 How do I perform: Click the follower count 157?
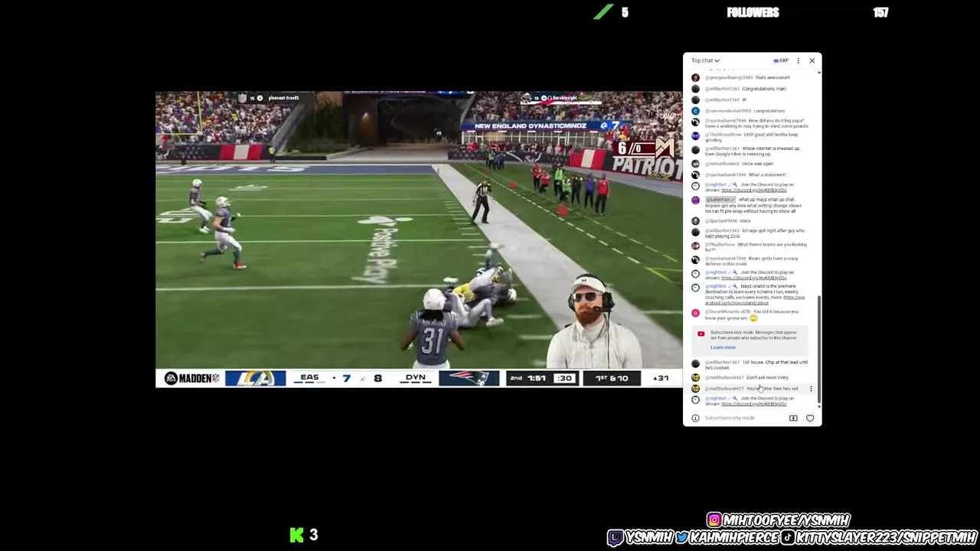click(x=880, y=12)
